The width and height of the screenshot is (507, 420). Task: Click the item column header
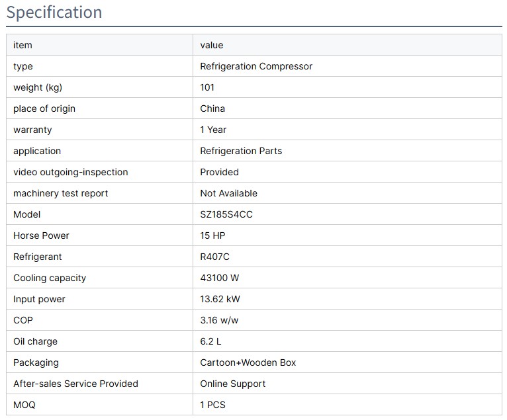tap(23, 45)
